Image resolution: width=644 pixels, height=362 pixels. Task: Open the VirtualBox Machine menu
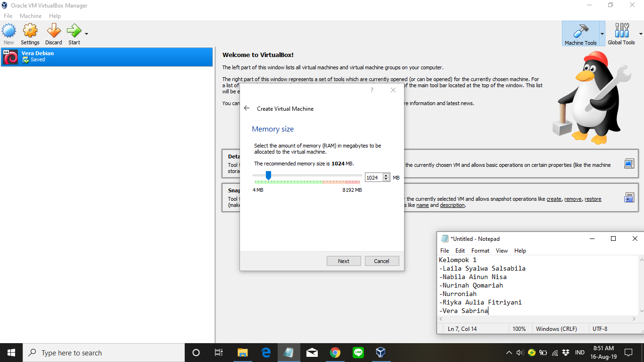31,16
